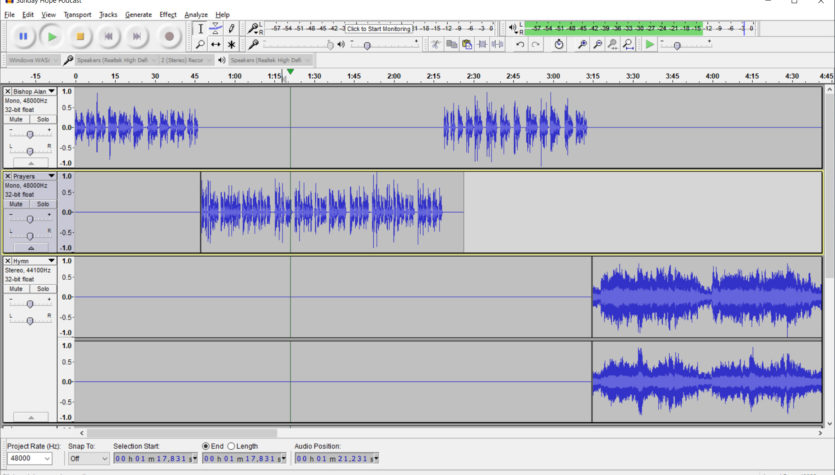Solo the Hymn track
835x475 pixels.
pos(43,289)
